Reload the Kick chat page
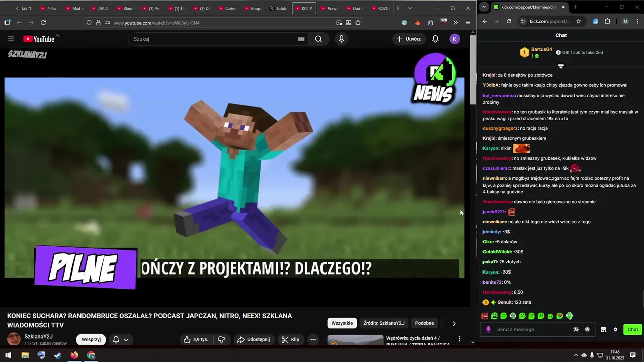Viewport: 644px width, 362px height. point(509,21)
